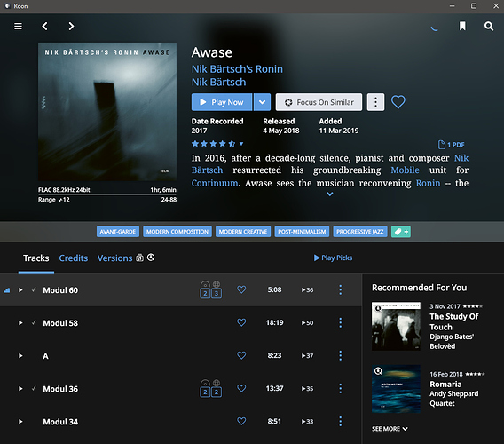Open Continuum link in description

tap(215, 184)
